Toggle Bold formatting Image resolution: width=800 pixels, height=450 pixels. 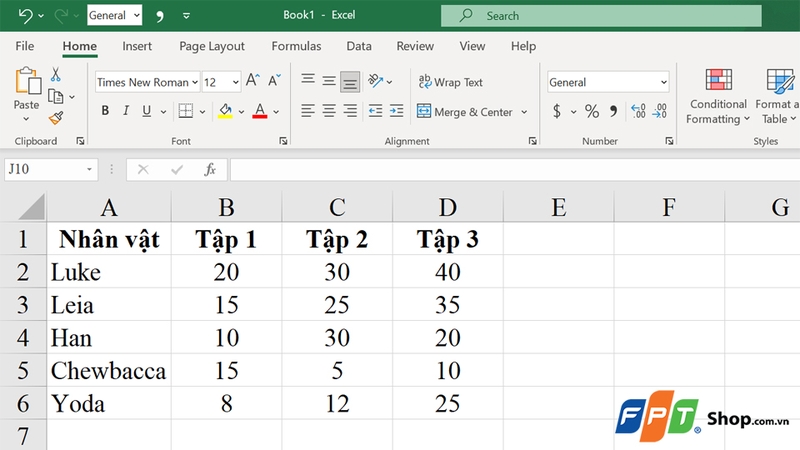point(105,111)
